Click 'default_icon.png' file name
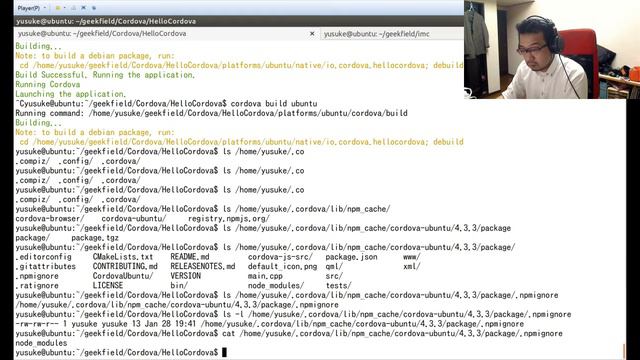The height and width of the screenshot is (360, 640). tap(282, 267)
